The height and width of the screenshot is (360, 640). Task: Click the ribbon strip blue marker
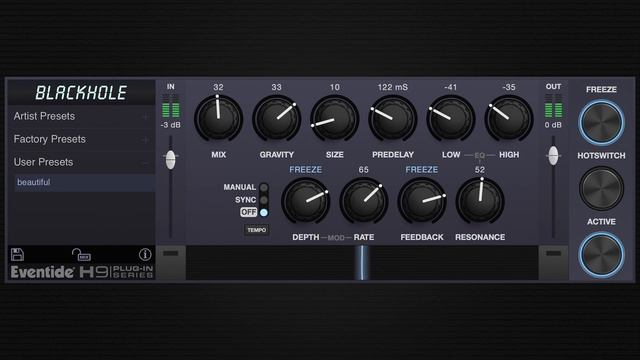(362, 263)
